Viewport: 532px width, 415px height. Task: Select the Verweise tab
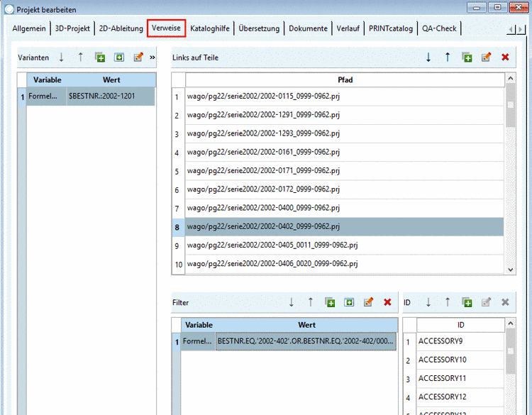coord(166,28)
